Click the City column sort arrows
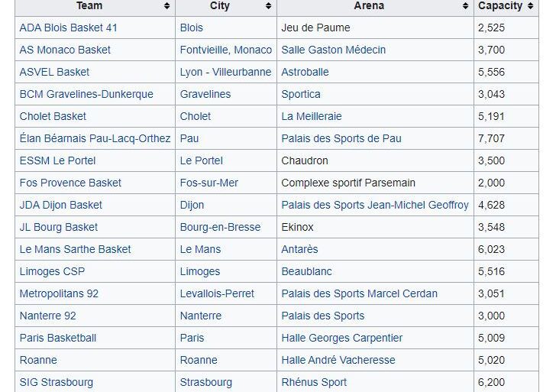The height and width of the screenshot is (392, 556). pyautogui.click(x=268, y=6)
